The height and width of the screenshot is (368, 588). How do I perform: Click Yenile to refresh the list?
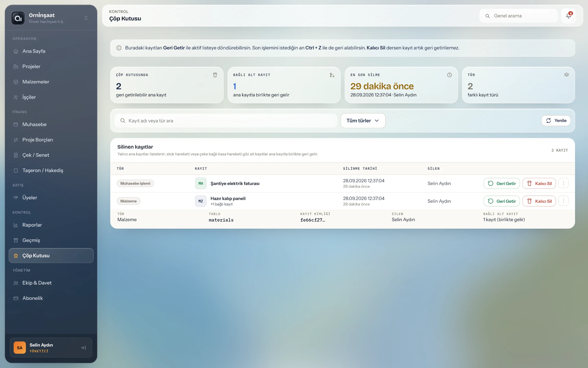coord(556,120)
